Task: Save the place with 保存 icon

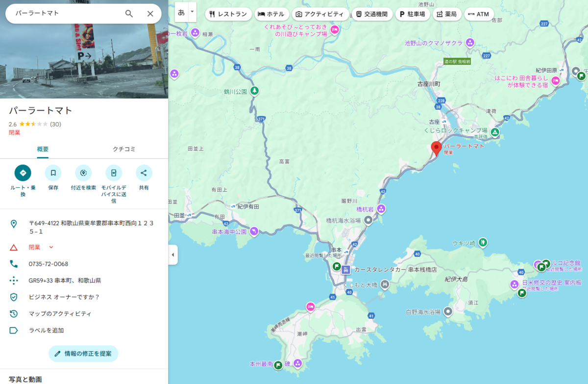Action: click(53, 173)
